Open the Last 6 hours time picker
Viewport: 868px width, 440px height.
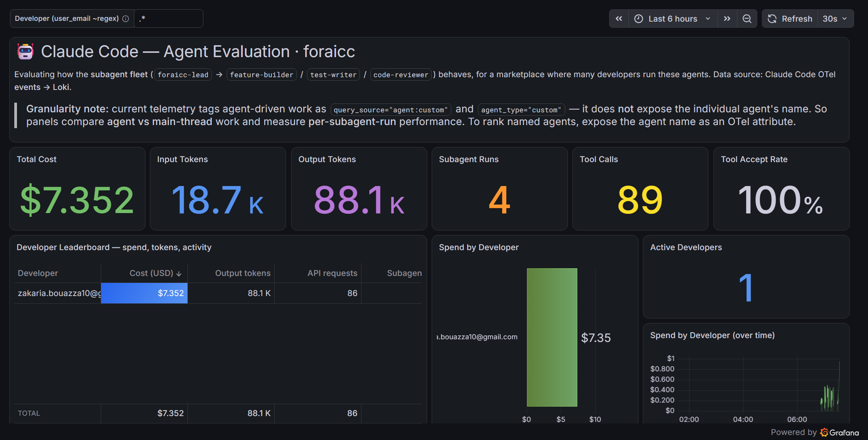coord(673,19)
